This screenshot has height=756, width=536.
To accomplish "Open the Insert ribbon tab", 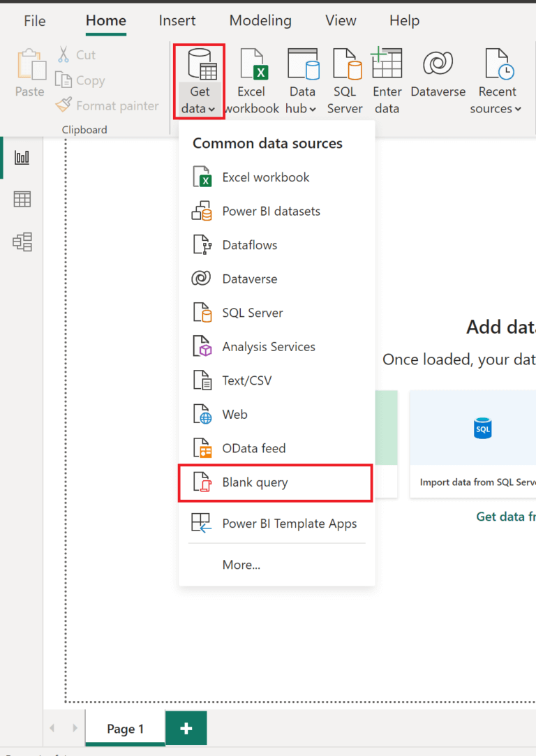I will coord(177,21).
